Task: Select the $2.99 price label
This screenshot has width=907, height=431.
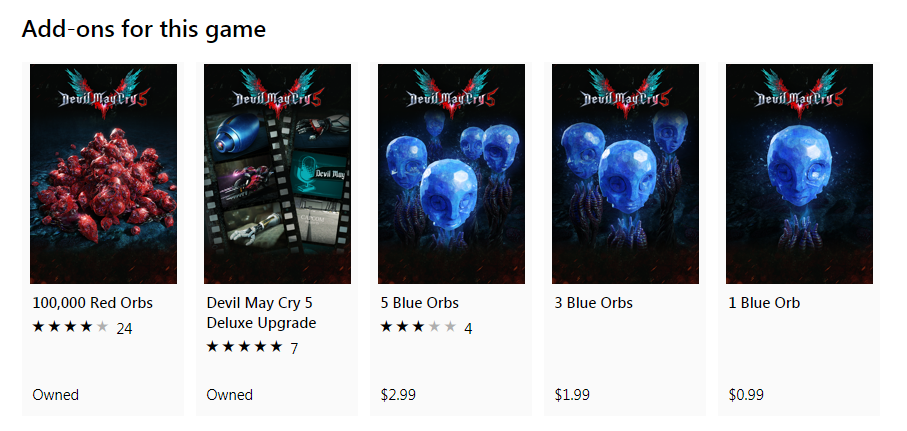Action: 398,395
